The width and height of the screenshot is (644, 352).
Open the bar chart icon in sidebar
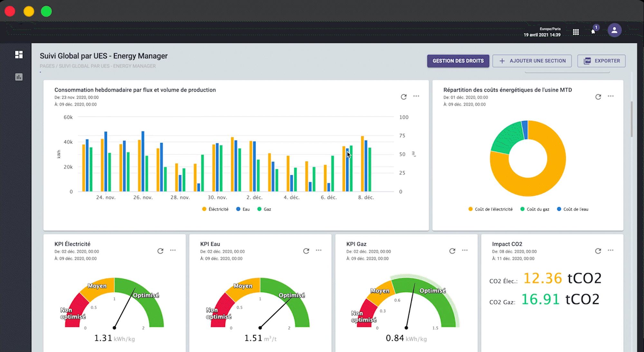(19, 77)
